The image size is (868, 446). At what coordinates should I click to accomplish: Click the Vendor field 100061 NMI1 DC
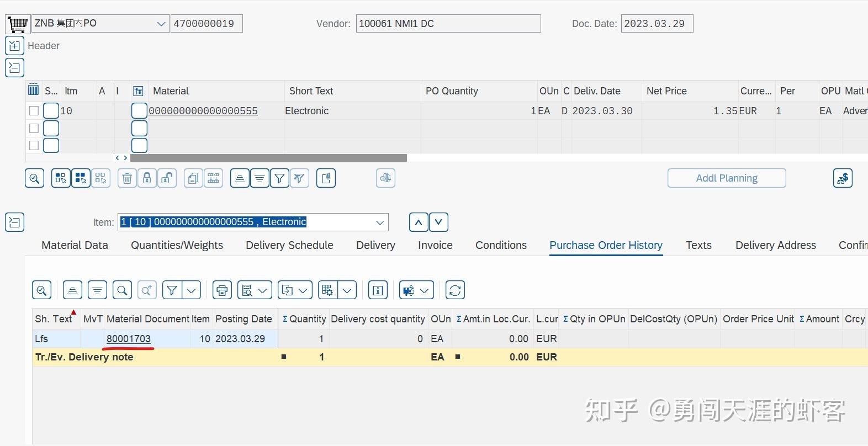[x=448, y=24]
